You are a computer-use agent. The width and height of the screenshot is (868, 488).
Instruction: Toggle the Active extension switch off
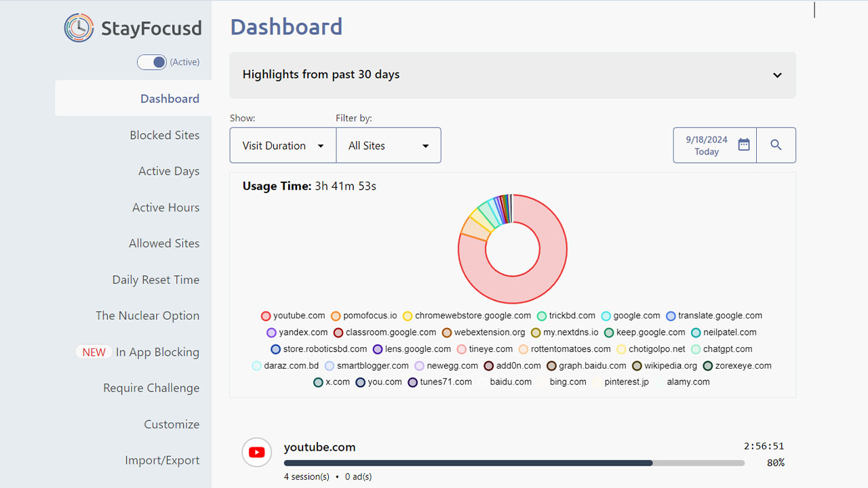click(x=152, y=62)
